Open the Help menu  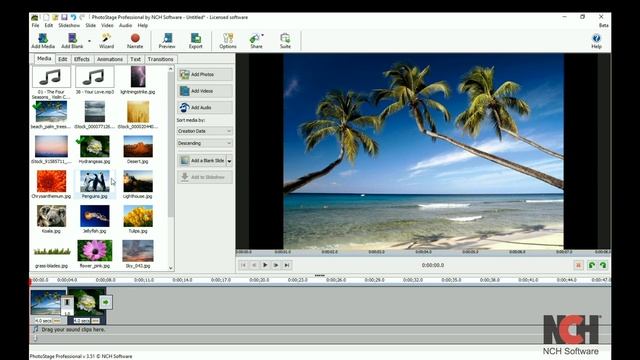tap(142, 25)
